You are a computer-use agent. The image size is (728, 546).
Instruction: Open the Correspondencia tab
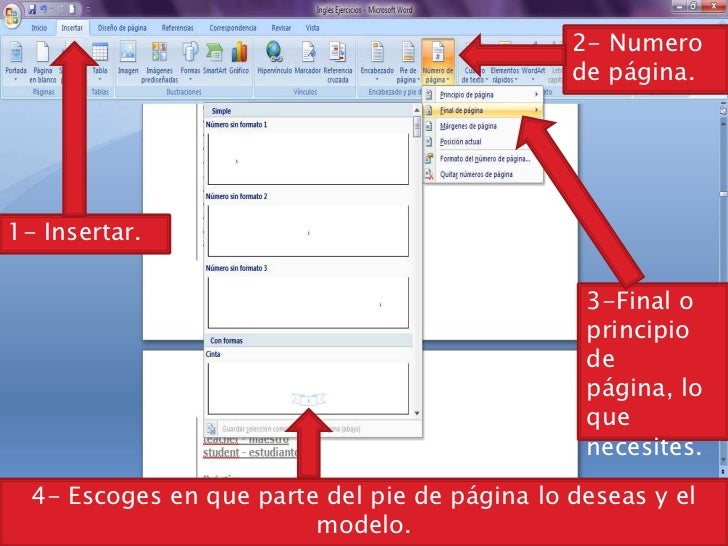pyautogui.click(x=233, y=28)
